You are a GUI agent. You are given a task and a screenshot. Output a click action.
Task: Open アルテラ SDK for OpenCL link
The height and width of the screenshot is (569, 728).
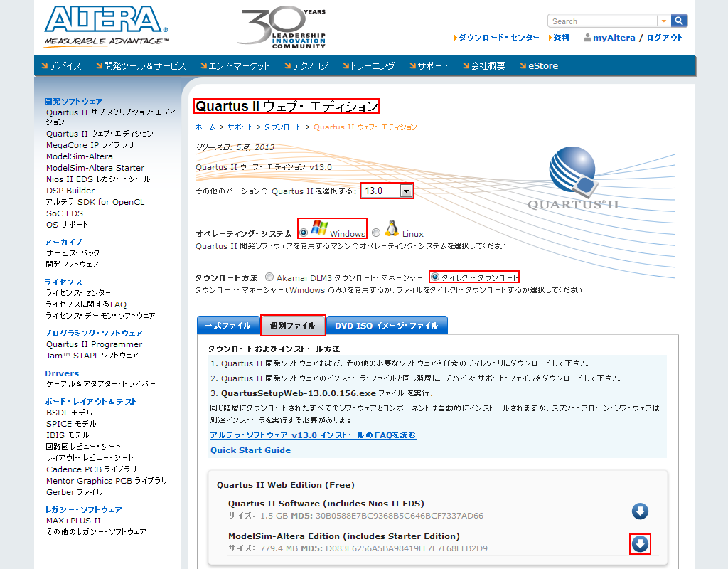click(x=95, y=202)
